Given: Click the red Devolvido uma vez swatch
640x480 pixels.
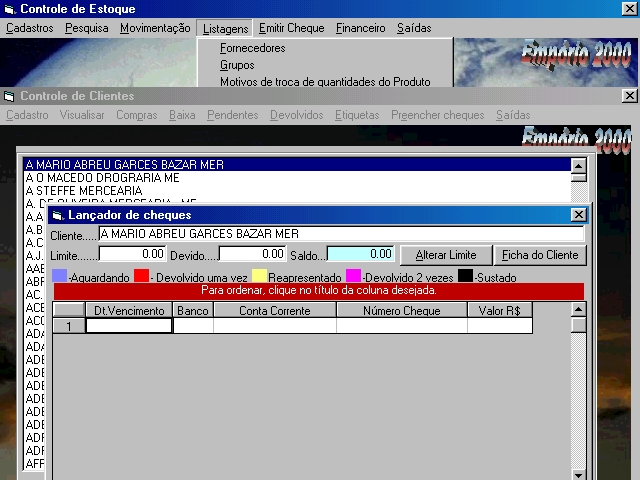Looking at the screenshot, I should click(x=141, y=276).
